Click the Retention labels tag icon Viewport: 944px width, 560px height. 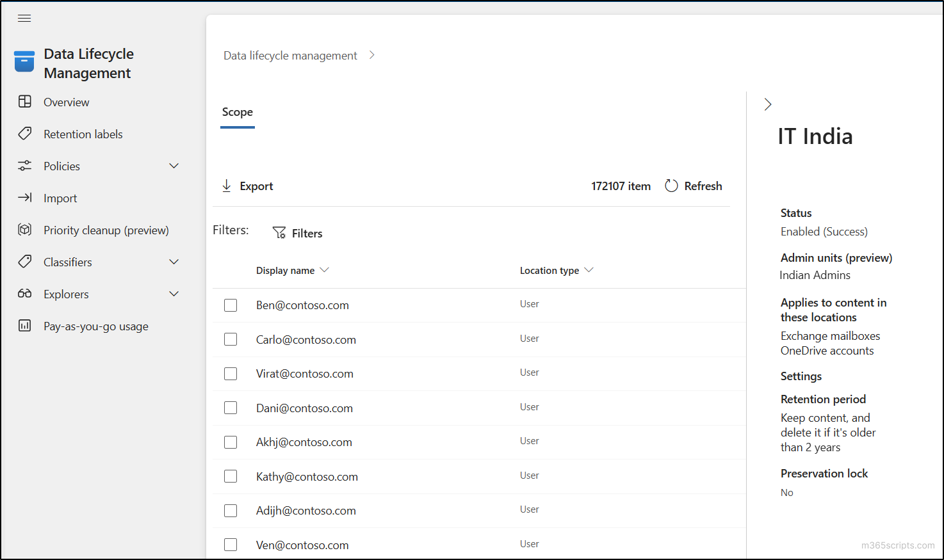(x=25, y=134)
